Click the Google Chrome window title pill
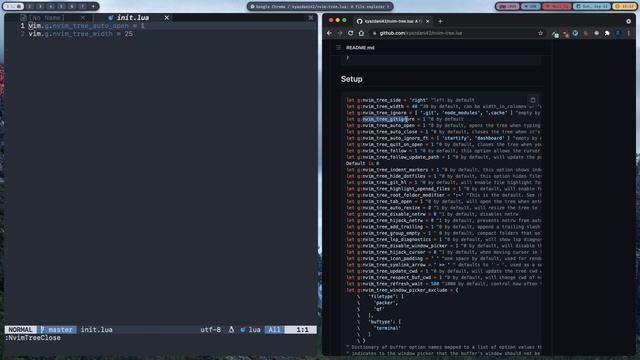The image size is (640, 360). click(x=320, y=7)
